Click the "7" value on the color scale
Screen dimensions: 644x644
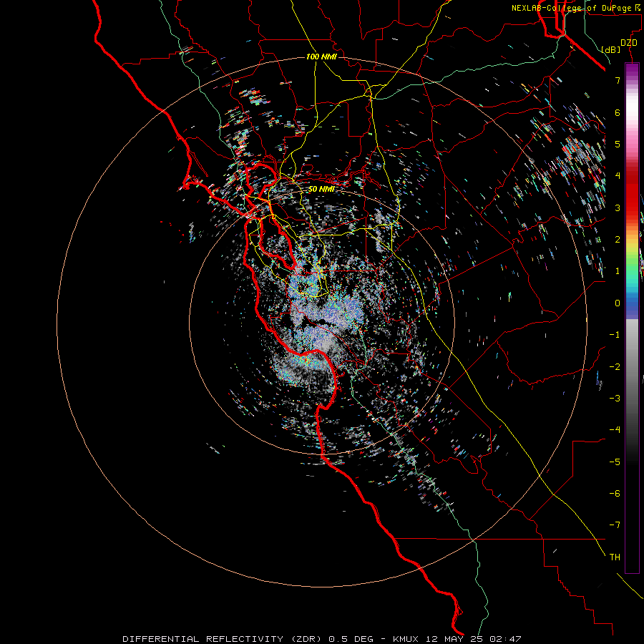(x=618, y=80)
